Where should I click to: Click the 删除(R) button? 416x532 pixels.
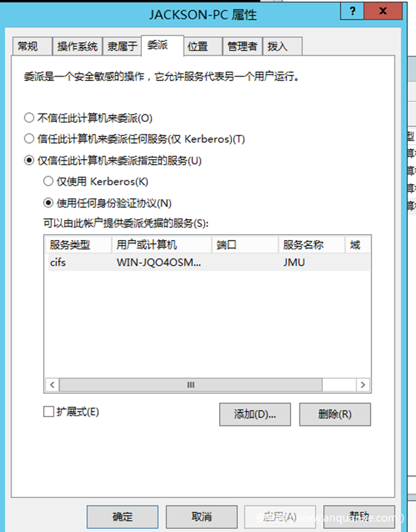point(335,415)
